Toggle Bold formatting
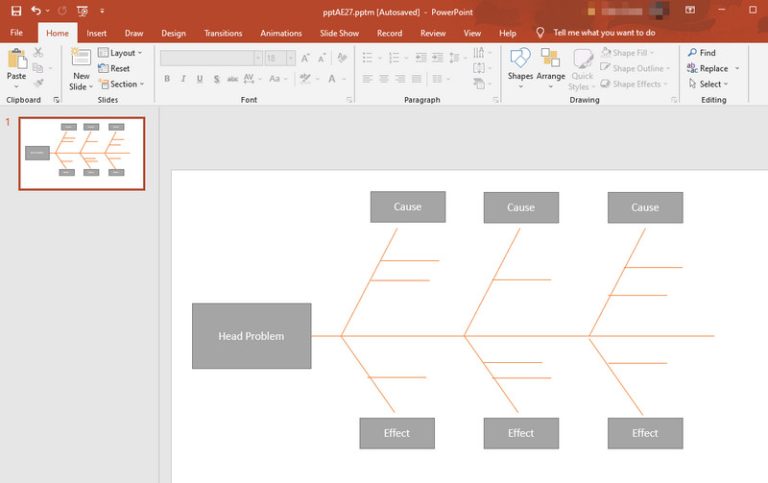This screenshot has height=483, width=768. 167,79
